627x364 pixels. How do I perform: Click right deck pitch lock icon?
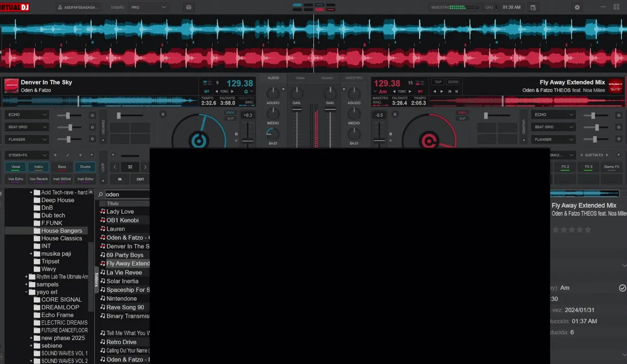pos(390,134)
